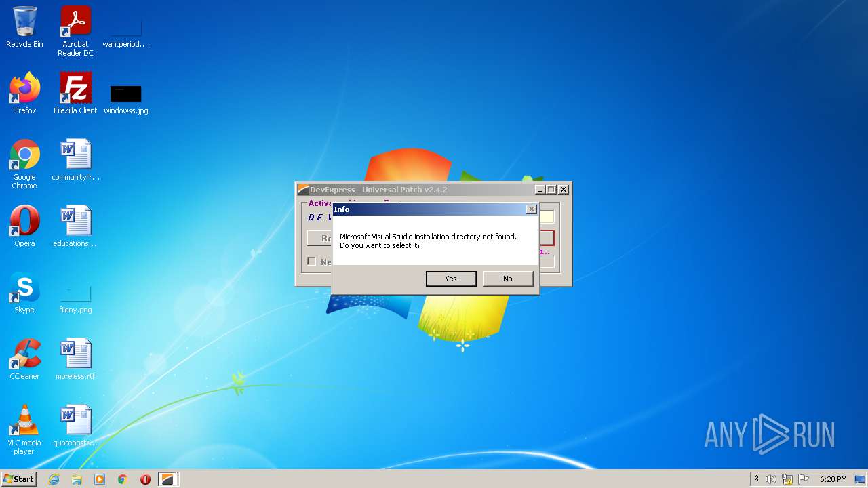Open Windows Media Player taskbar icon
This screenshot has width=868, height=488.
click(x=100, y=479)
